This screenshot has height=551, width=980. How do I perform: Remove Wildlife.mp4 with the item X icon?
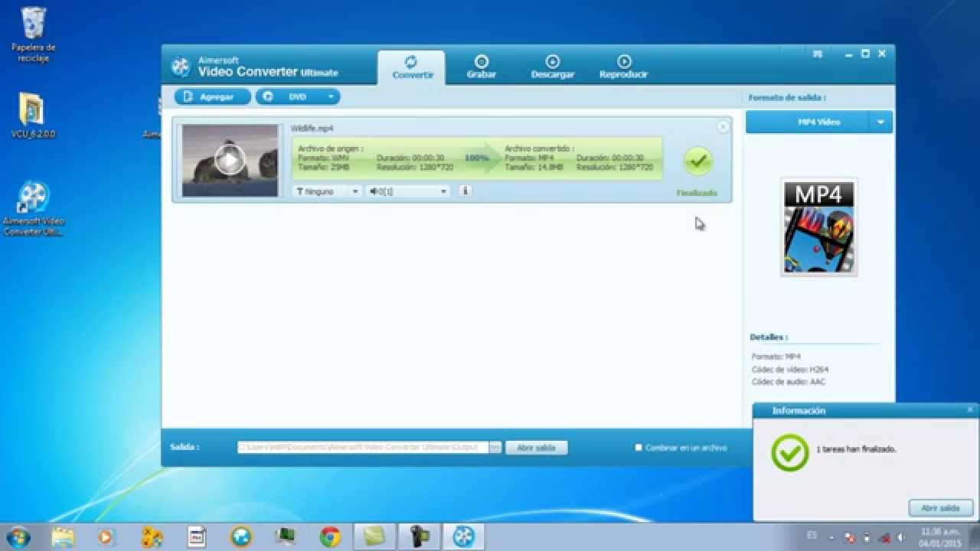pos(723,127)
